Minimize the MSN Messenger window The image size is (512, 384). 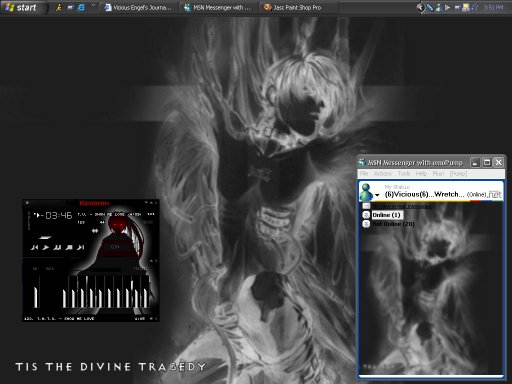[x=475, y=162]
